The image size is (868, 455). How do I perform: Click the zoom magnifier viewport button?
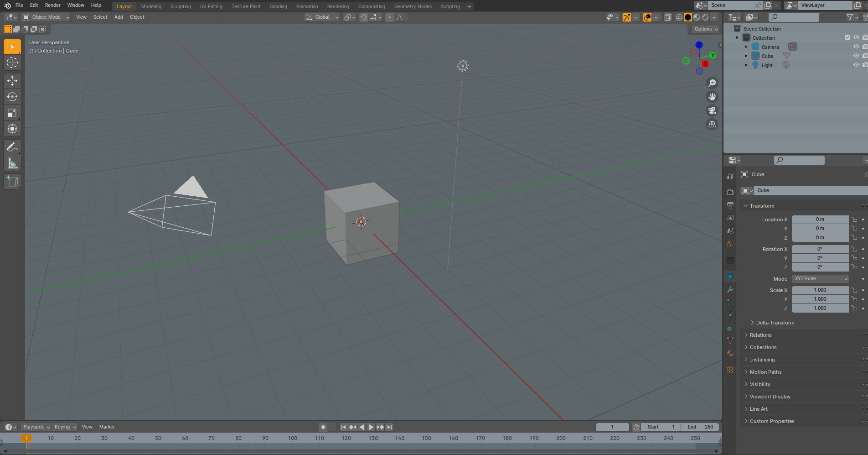tap(712, 83)
